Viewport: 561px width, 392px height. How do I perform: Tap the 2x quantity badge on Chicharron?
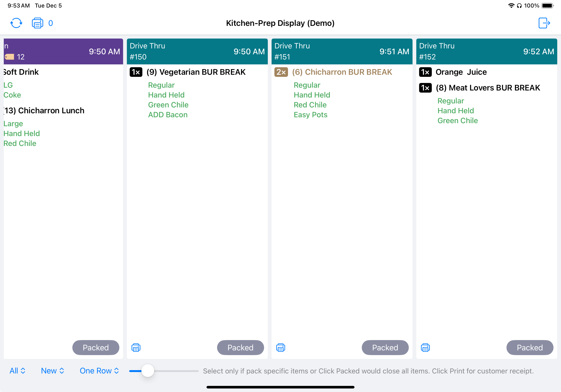(281, 72)
